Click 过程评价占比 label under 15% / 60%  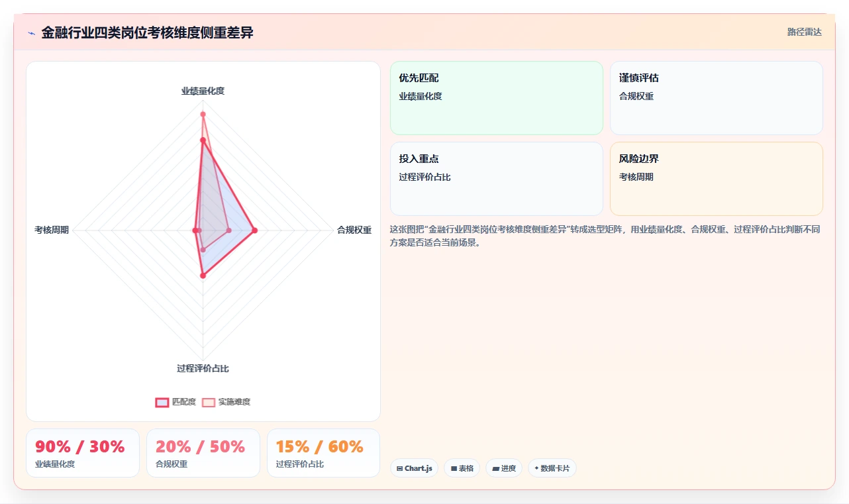[x=300, y=464]
